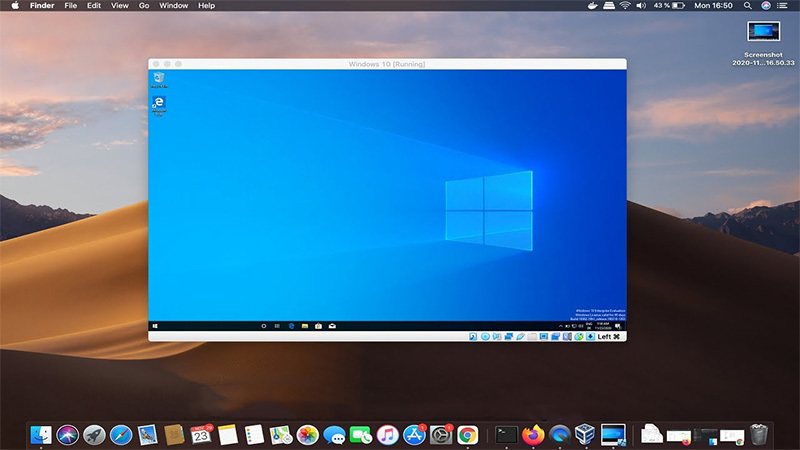Screen dimensions: 800x450
Task: Click the Windows taskbar clock
Action: pos(603,326)
